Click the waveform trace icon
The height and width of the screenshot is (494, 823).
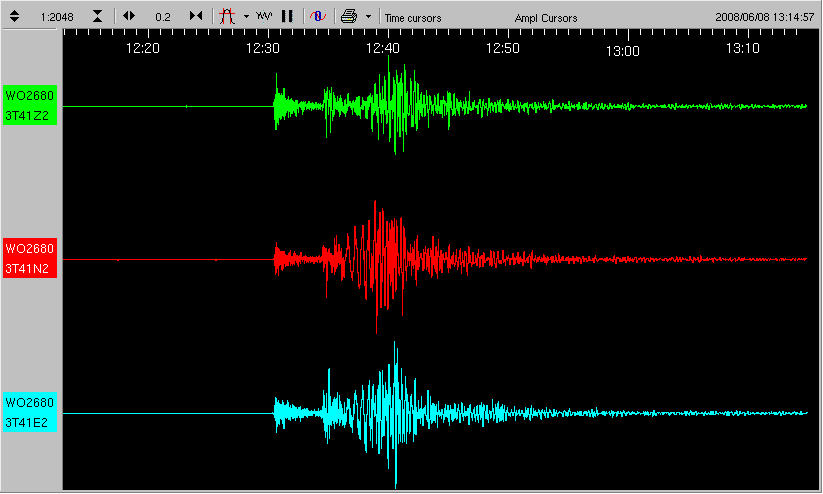[x=264, y=16]
